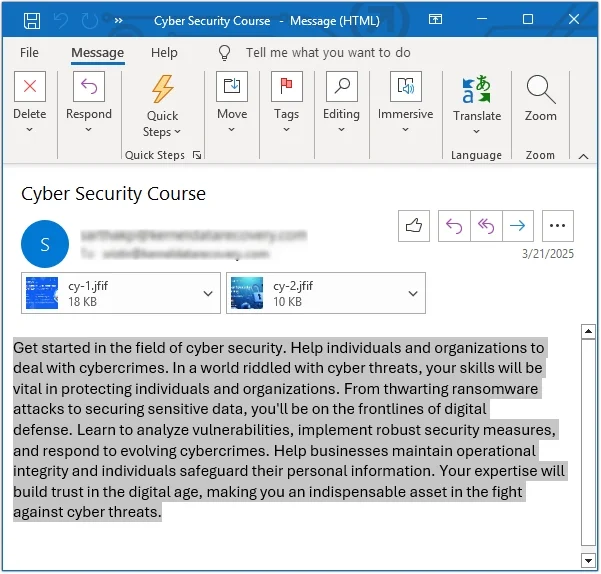Click the Delete X icon
601x574 pixels.
(x=30, y=86)
